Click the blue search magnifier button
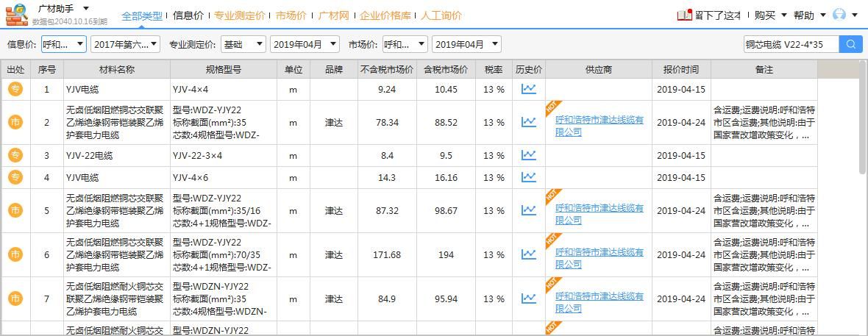This screenshot has height=336, width=868. 851,44
